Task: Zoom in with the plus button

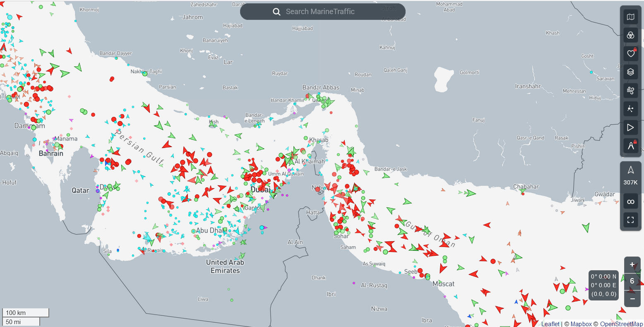Action: click(632, 265)
